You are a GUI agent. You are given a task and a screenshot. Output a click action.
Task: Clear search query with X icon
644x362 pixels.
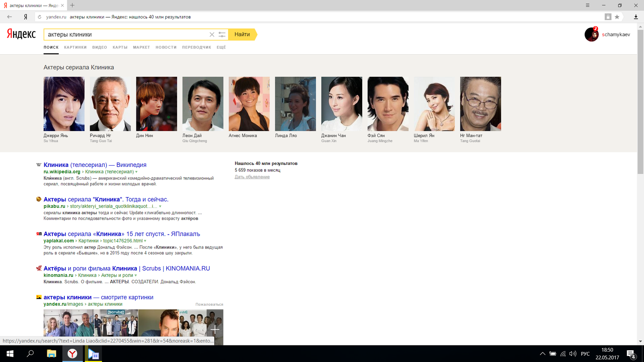(x=212, y=35)
